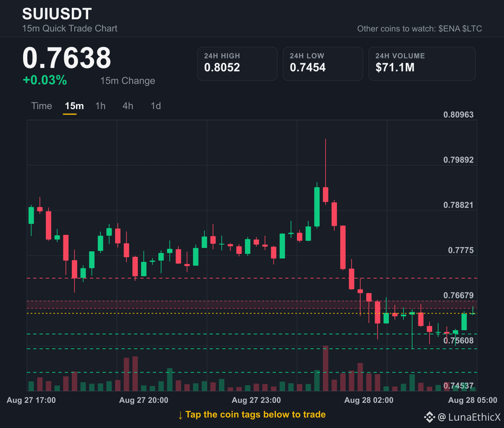
Task: Click the 0.79892 price axis label
Action: pyautogui.click(x=459, y=160)
